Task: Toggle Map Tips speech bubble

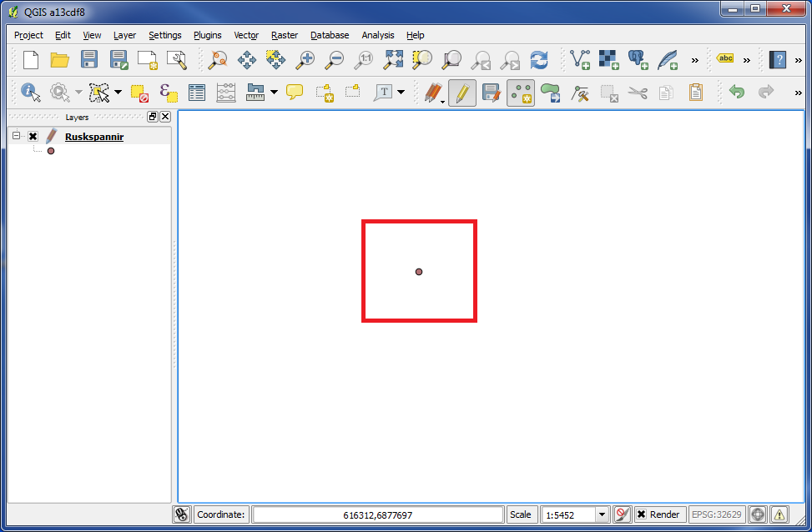Action: [x=295, y=92]
